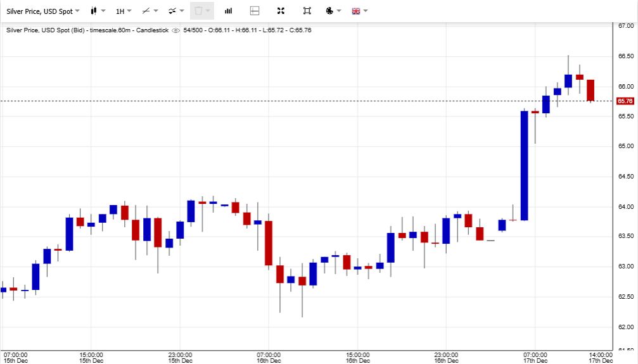Open the UK flag language dropdown
Screen dimensions: 638x364
click(x=360, y=11)
